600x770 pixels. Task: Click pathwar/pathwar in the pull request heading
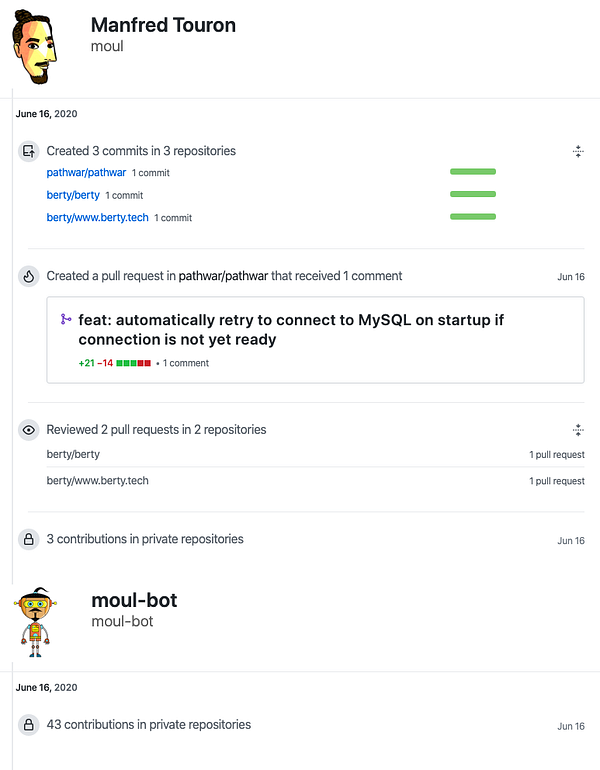pos(227,276)
